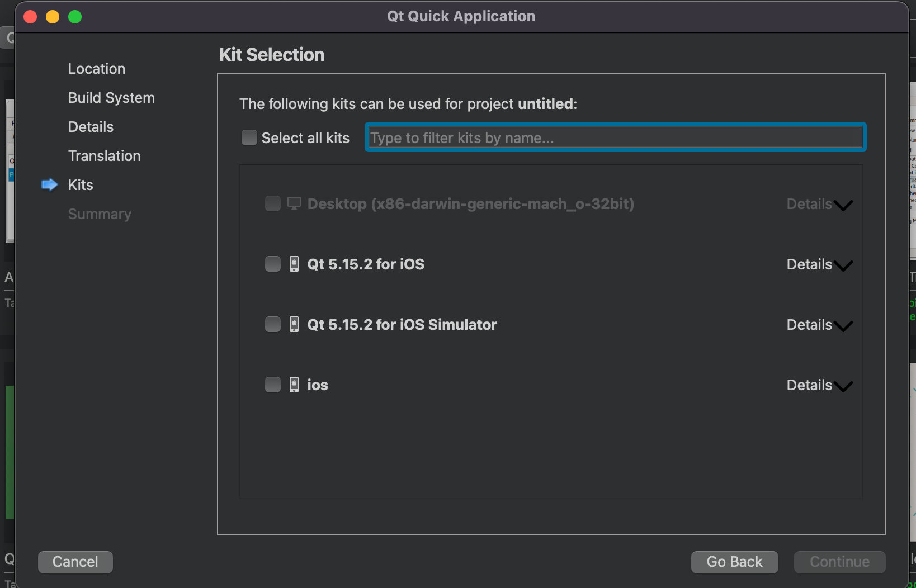
Task: Click the Desktop (x86-darwin-generic-mach_o-32bit) kit name
Action: pyautogui.click(x=471, y=204)
